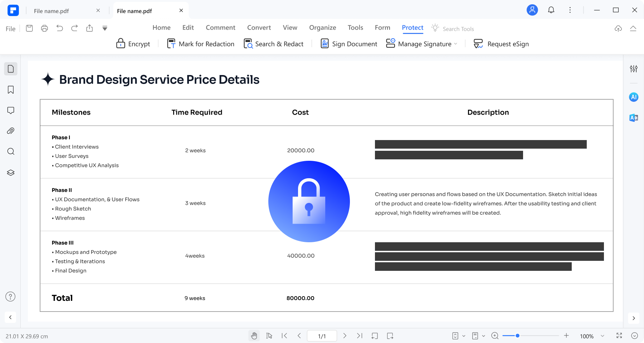
Task: Enter full screen mode
Action: pyautogui.click(x=619, y=335)
